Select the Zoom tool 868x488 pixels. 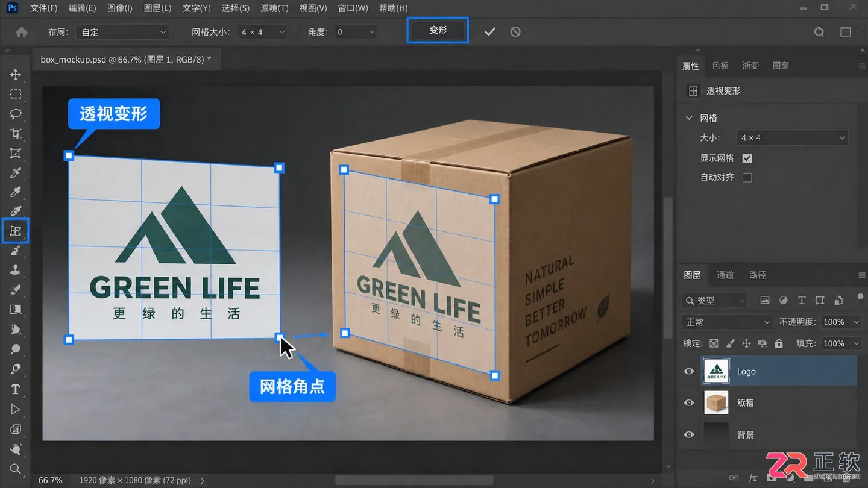coord(16,469)
